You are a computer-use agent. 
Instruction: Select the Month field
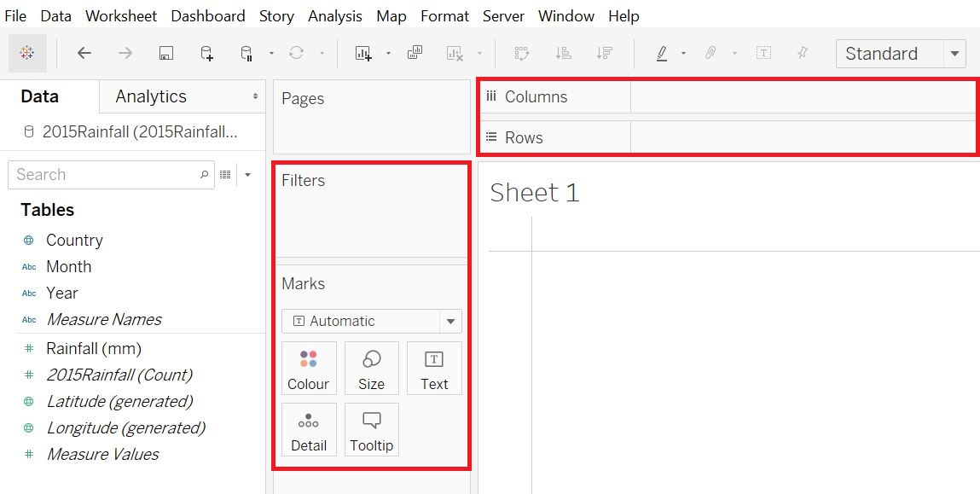pyautogui.click(x=69, y=266)
